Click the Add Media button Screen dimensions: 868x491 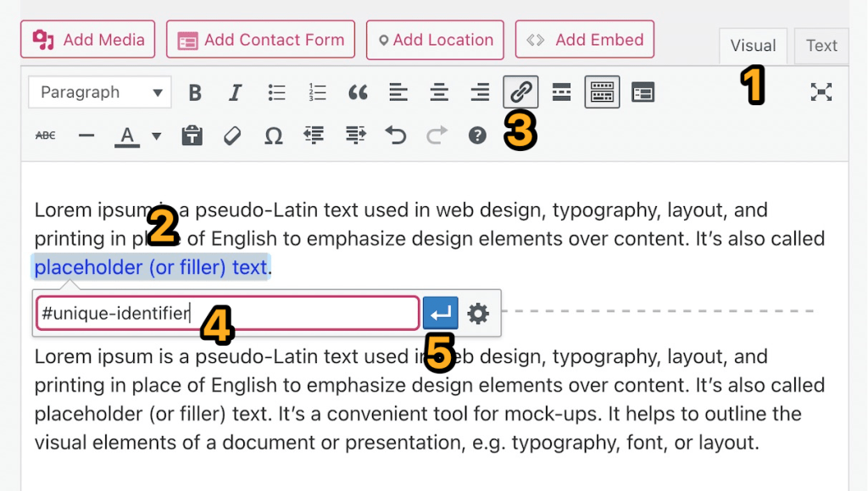tap(87, 38)
